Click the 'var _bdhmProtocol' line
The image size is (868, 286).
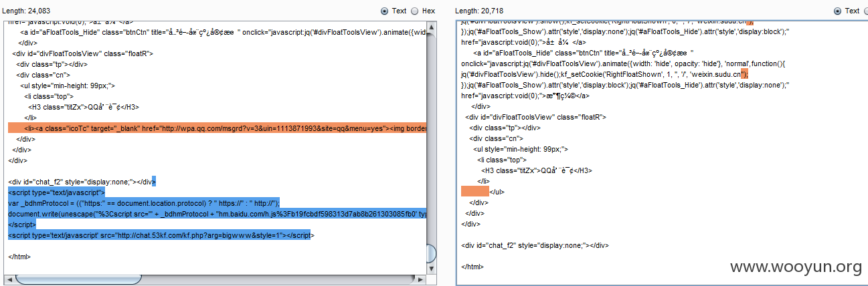(144, 202)
